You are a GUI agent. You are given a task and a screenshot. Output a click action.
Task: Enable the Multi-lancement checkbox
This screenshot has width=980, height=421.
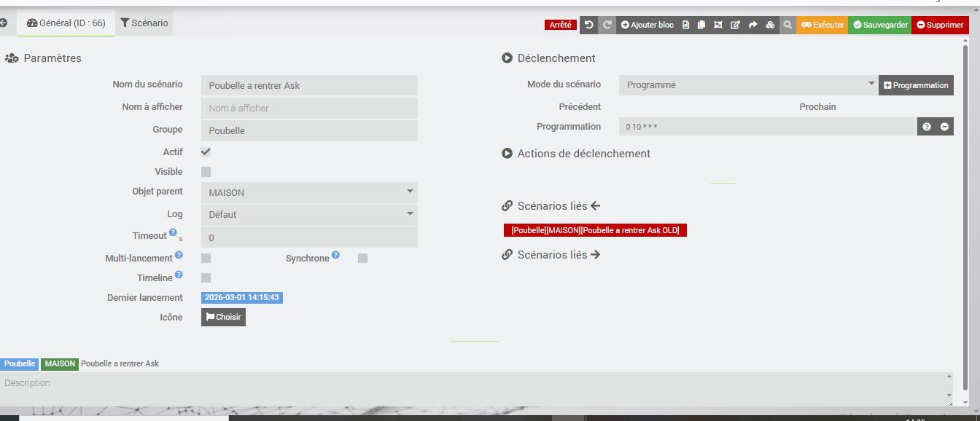coord(206,258)
